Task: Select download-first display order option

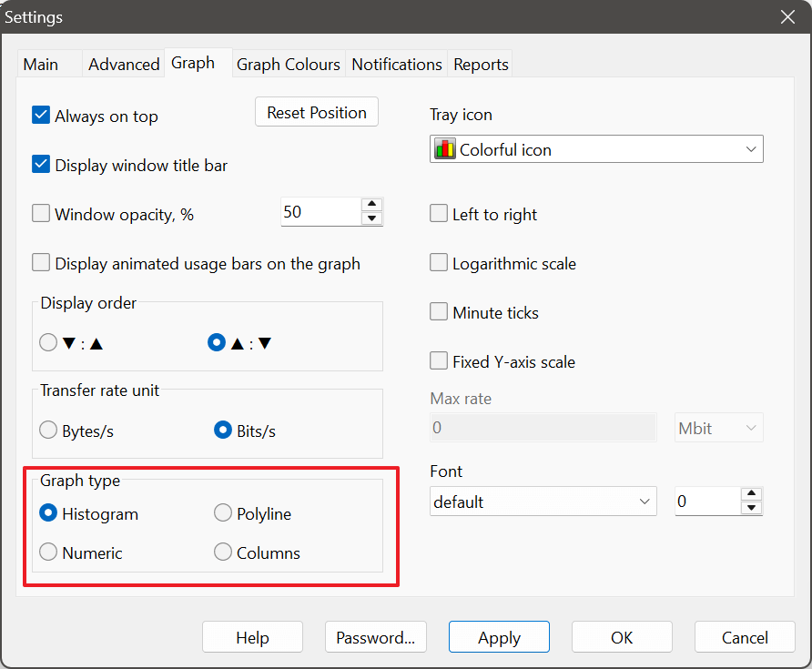Action: point(48,343)
